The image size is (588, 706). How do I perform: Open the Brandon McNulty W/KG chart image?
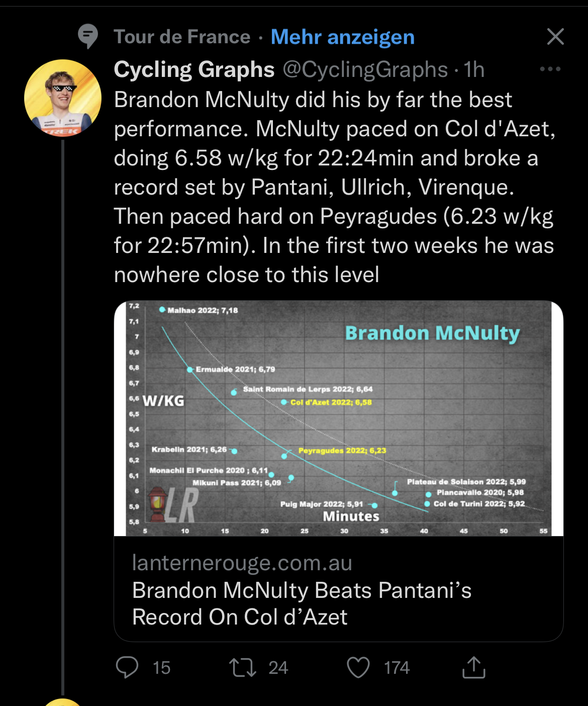click(338, 418)
